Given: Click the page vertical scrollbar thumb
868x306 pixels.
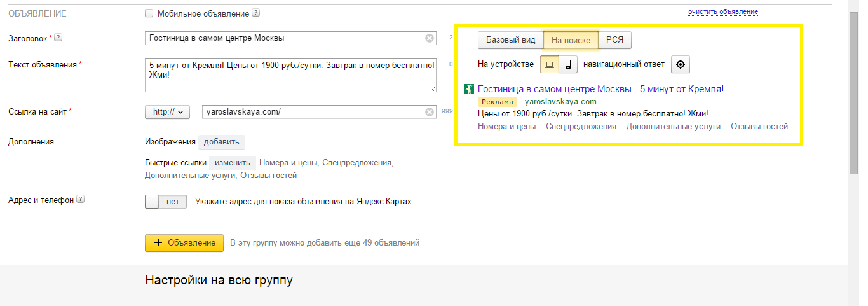Looking at the screenshot, I should [x=853, y=93].
